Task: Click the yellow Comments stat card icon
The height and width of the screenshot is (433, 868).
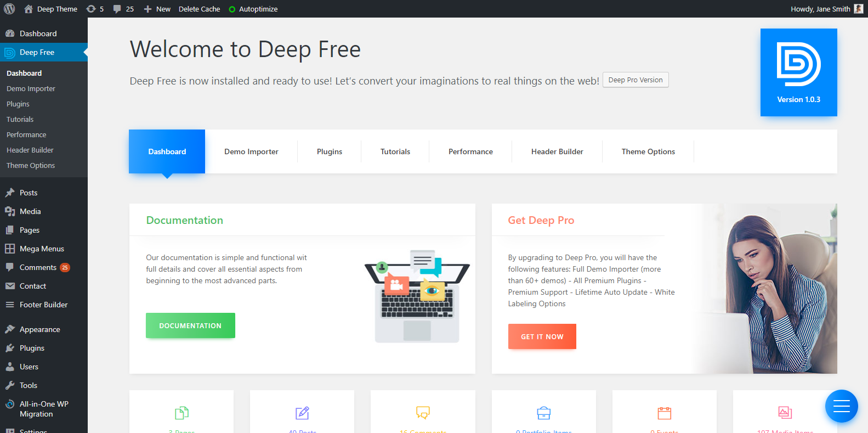Action: click(x=423, y=413)
